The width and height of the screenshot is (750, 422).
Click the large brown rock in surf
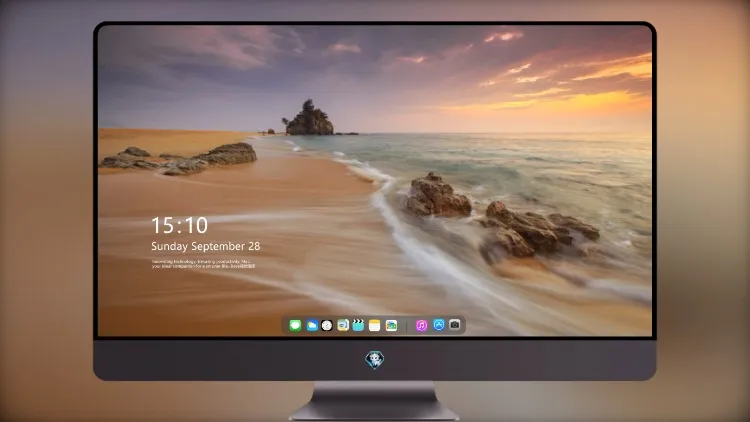coord(437,195)
